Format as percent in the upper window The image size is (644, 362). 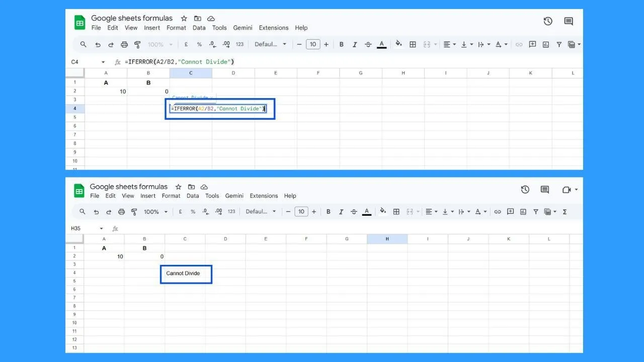pos(199,44)
